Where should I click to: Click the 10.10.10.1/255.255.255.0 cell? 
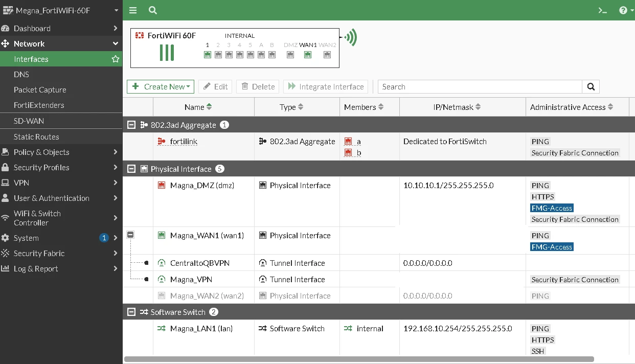click(448, 186)
